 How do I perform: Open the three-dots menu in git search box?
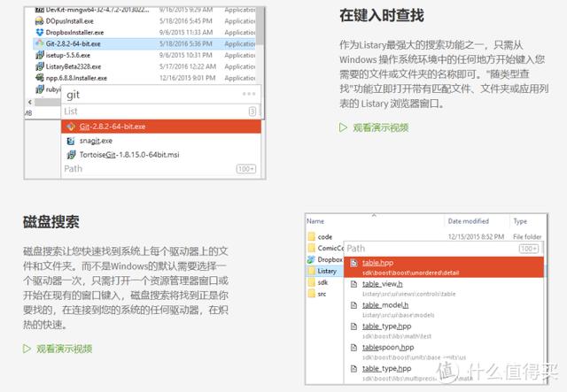click(x=249, y=94)
